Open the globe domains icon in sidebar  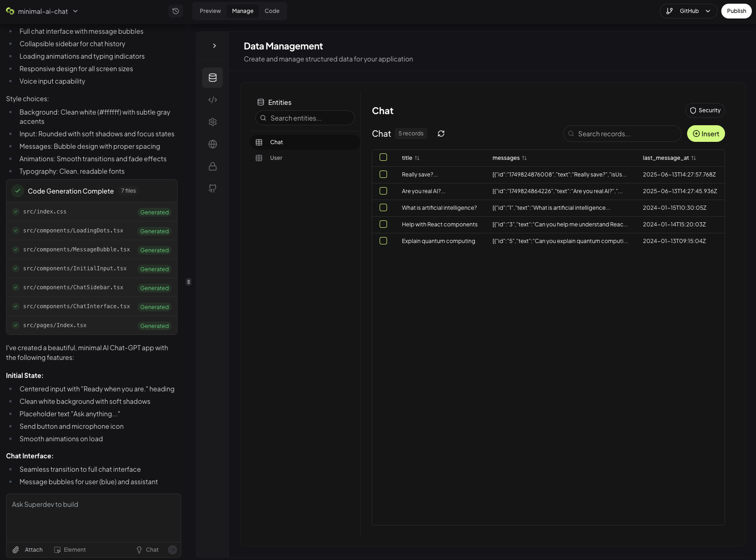coord(213,144)
